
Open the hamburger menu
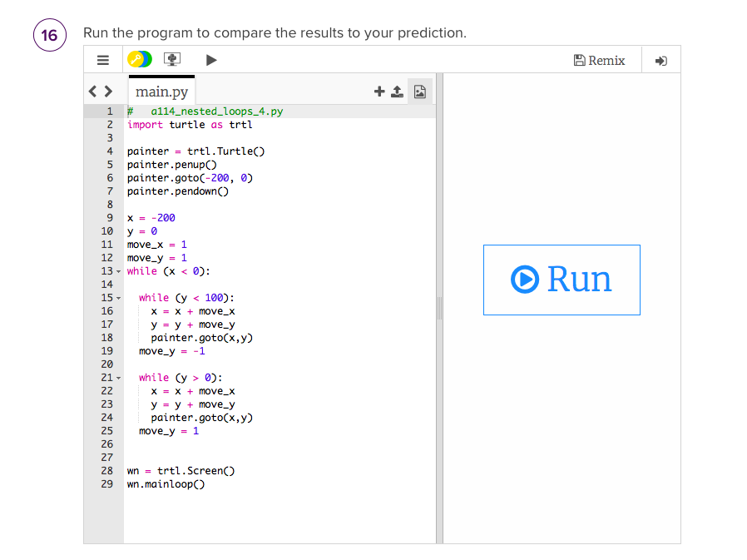point(103,59)
